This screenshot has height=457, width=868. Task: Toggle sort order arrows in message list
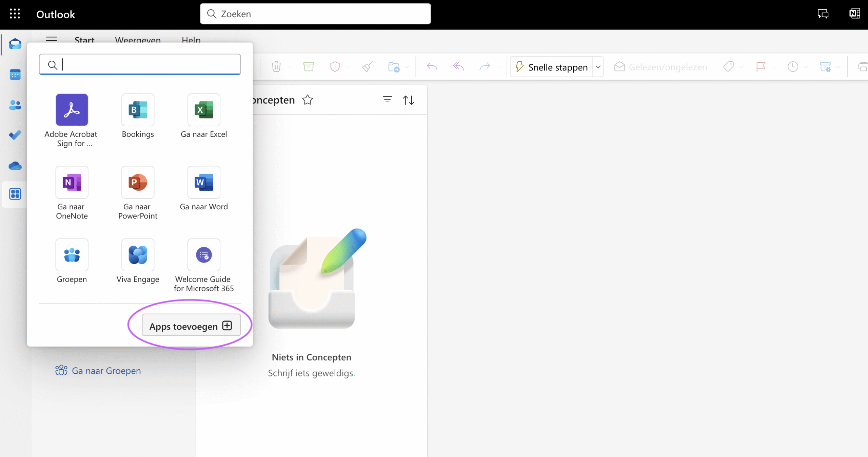(408, 100)
